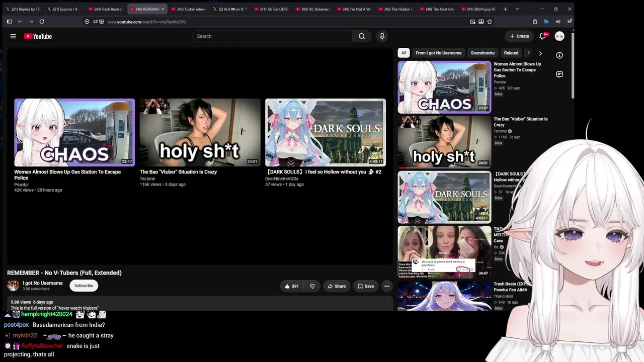The height and width of the screenshot is (362, 644).
Task: Play end-screen CHAOS gas station video
Action: point(74,132)
